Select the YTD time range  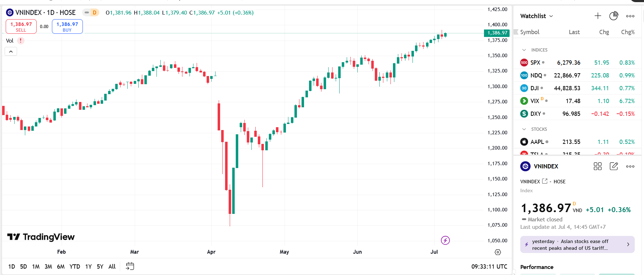click(x=75, y=266)
